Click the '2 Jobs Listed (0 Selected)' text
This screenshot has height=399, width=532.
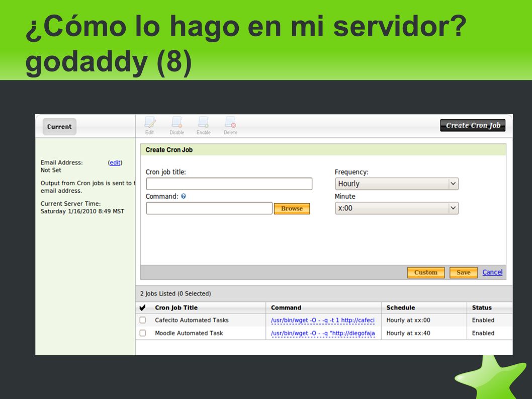(x=175, y=293)
